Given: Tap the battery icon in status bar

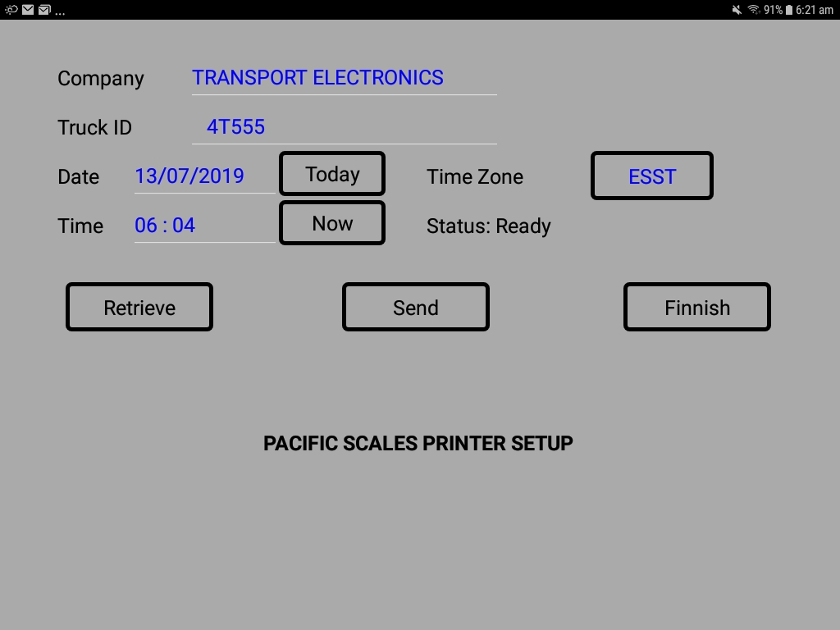Looking at the screenshot, I should pos(788,10).
